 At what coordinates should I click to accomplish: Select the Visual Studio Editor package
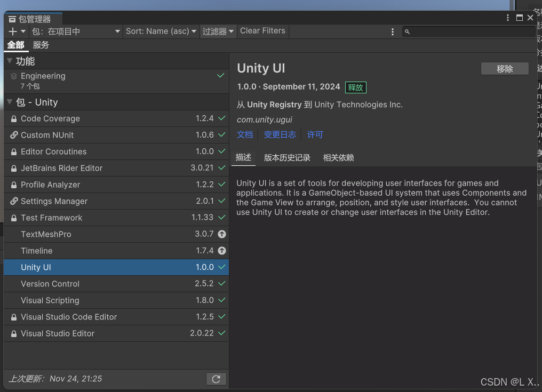pyautogui.click(x=116, y=333)
